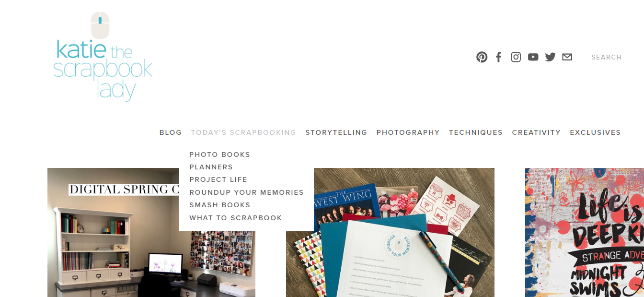Visit the Facebook page icon
644x297 pixels.
coord(499,57)
